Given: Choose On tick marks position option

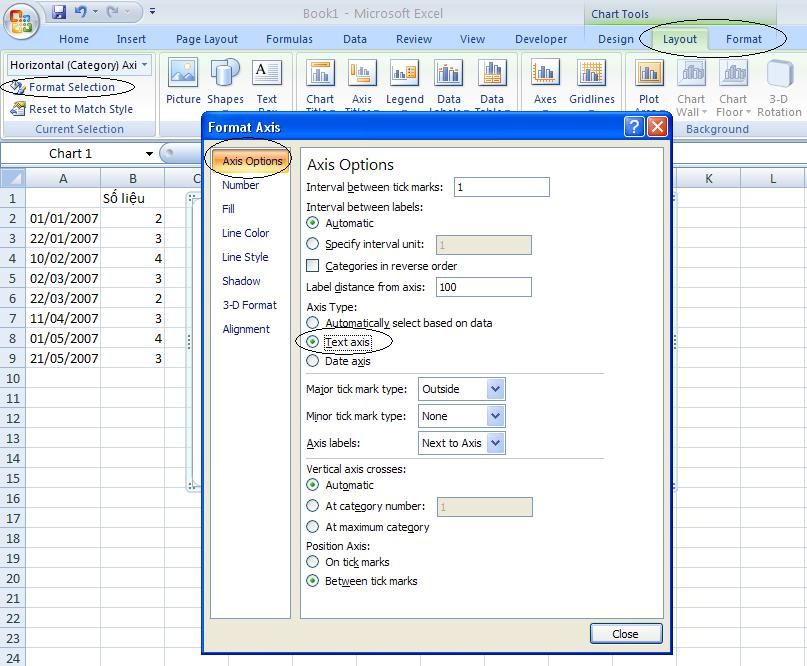Looking at the screenshot, I should tap(313, 562).
